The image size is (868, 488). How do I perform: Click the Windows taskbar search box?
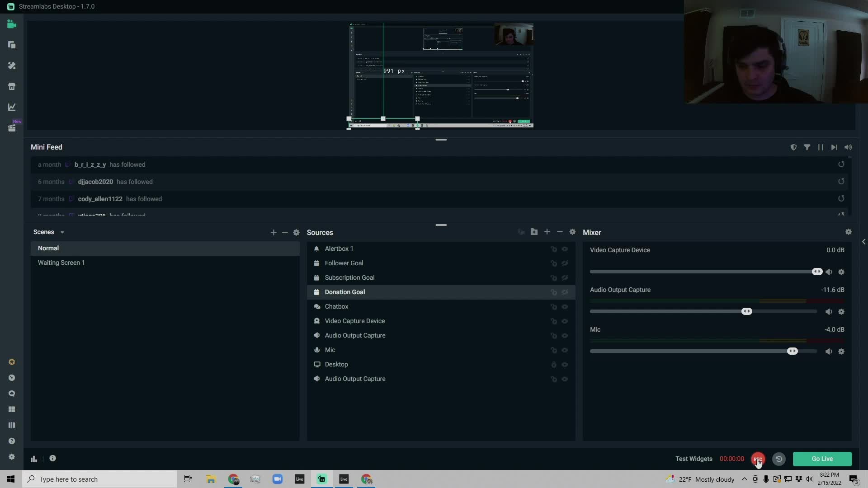click(100, 479)
